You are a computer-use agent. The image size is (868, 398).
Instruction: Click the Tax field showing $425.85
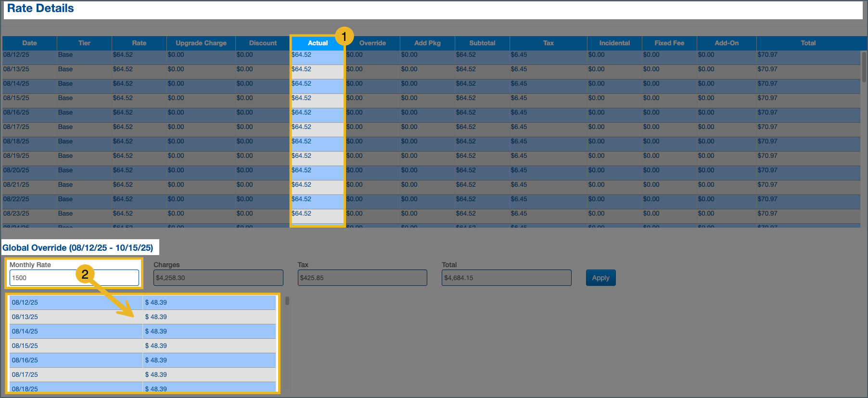coord(362,278)
